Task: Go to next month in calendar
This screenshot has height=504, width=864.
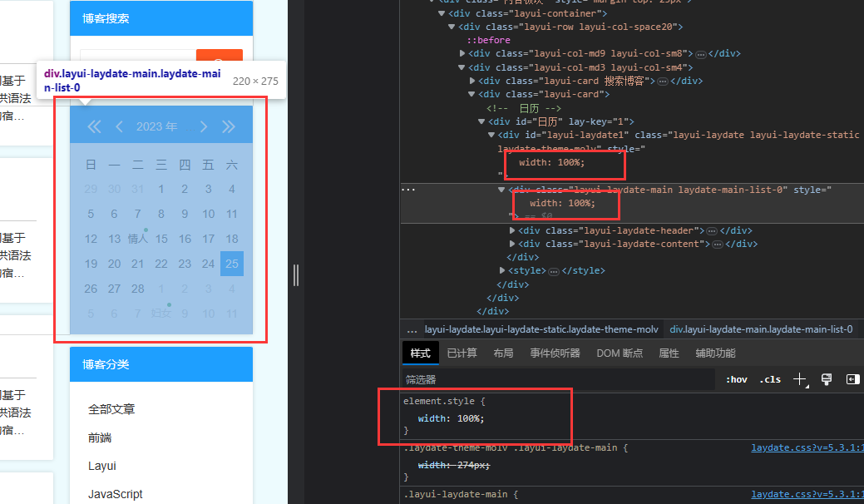Action: (x=204, y=126)
